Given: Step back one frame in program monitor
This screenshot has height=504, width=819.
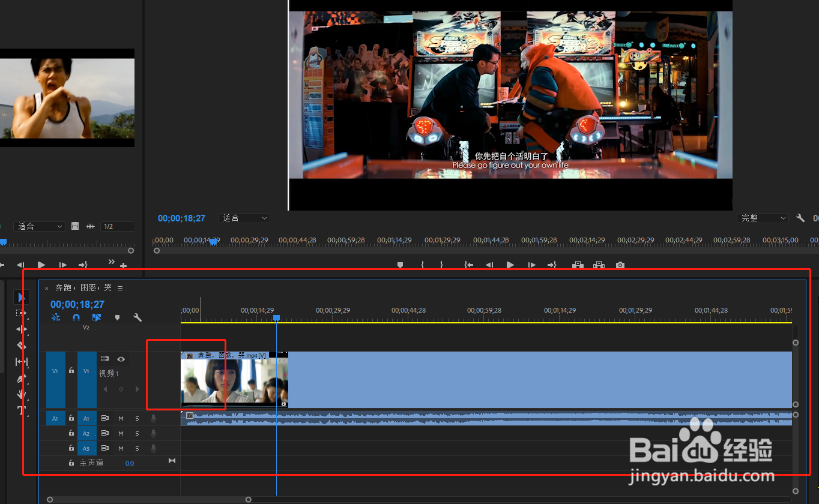Looking at the screenshot, I should [x=489, y=265].
